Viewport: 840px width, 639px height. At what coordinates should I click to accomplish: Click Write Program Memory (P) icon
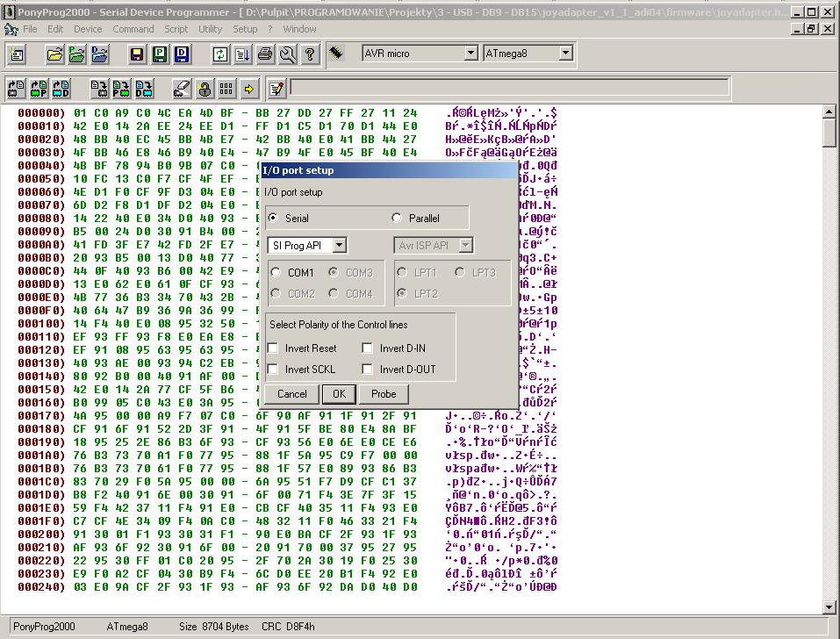point(122,89)
